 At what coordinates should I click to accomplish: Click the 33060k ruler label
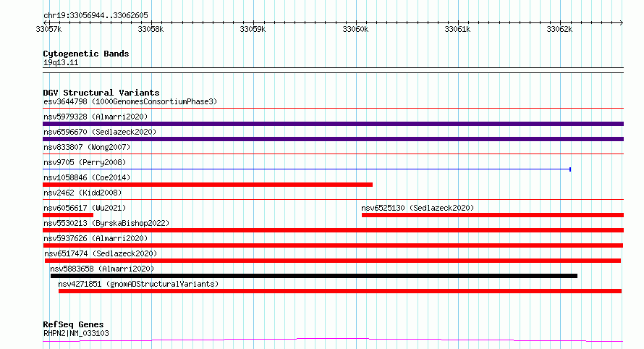355,29
